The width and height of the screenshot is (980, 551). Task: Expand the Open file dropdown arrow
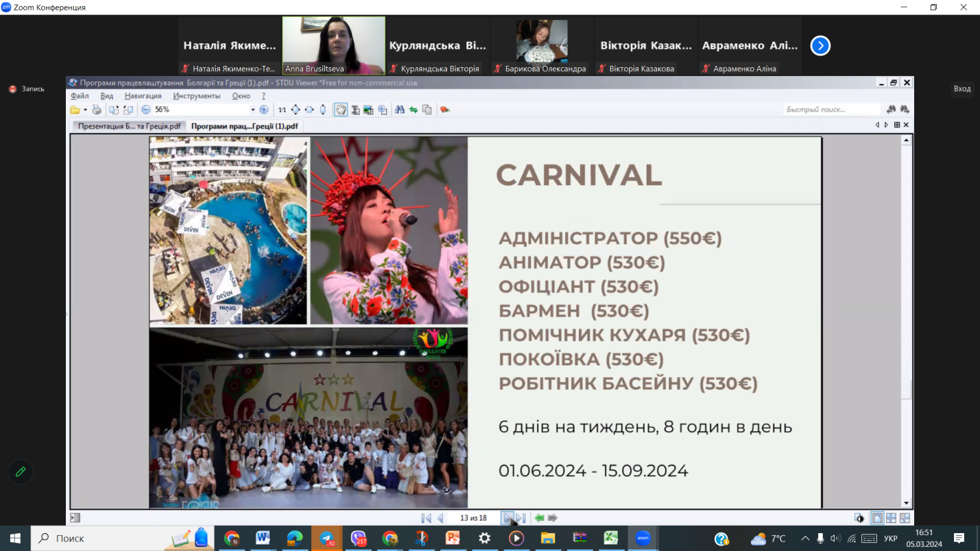click(x=85, y=110)
